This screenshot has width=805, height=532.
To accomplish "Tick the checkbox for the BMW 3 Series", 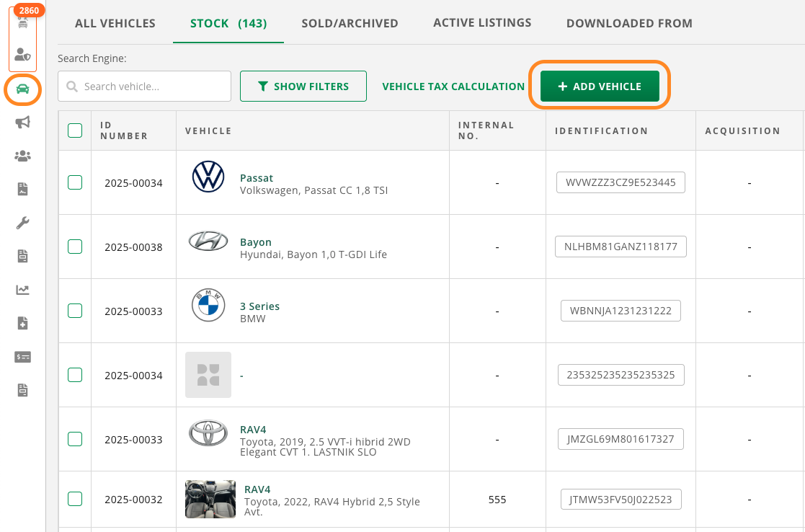I will click(x=75, y=311).
